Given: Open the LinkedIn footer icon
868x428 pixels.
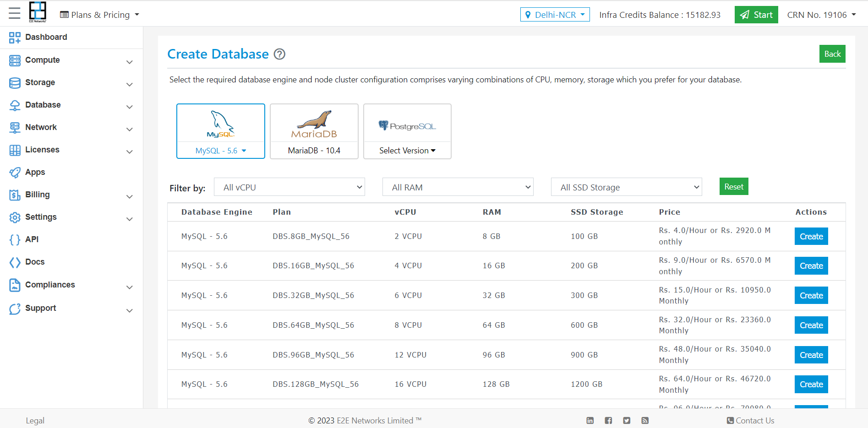Looking at the screenshot, I should pyautogui.click(x=590, y=421).
